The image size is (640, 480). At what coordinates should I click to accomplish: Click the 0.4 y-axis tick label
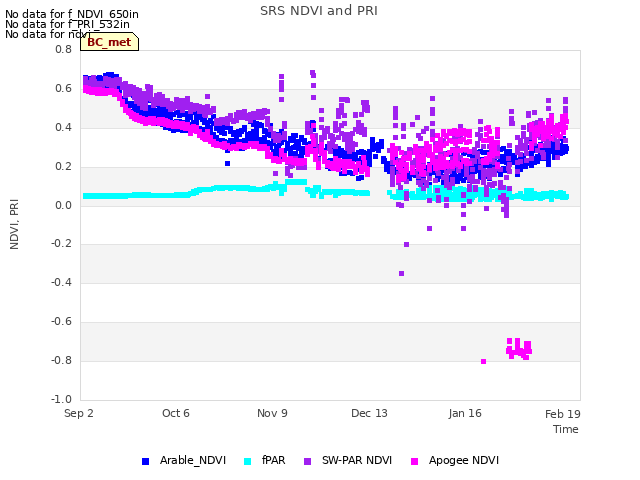tap(63, 127)
